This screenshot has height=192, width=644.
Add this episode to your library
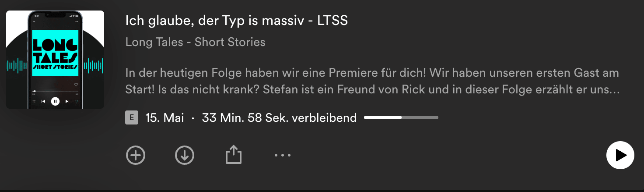tap(136, 155)
